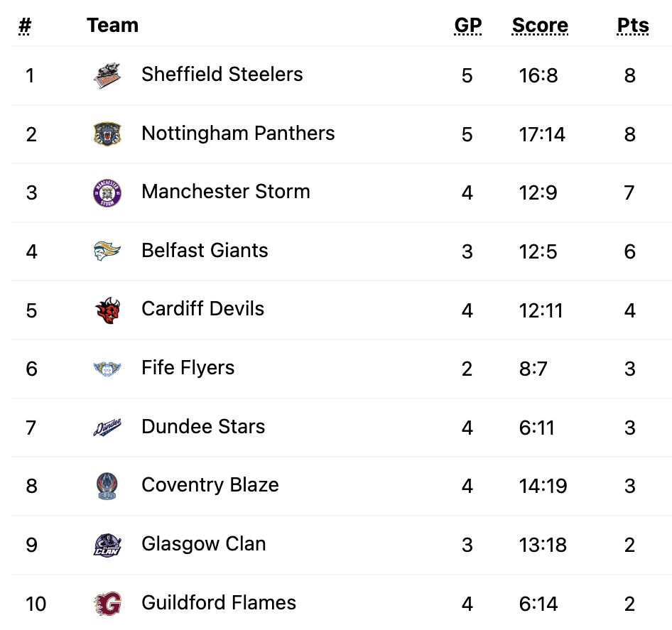Viewport: 672px width, 630px height.
Task: Click the Glasgow Clan logo
Action: [x=107, y=545]
